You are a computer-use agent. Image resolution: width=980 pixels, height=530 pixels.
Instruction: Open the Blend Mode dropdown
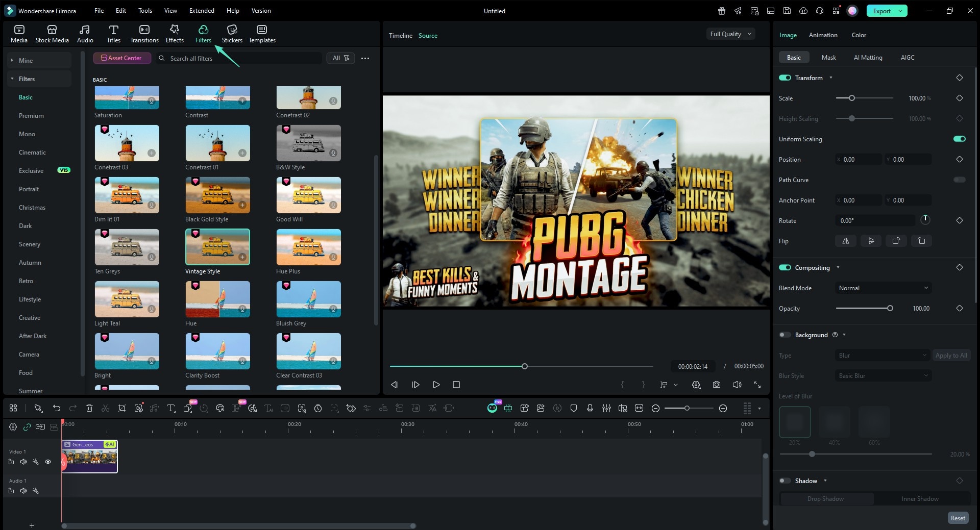coord(883,288)
